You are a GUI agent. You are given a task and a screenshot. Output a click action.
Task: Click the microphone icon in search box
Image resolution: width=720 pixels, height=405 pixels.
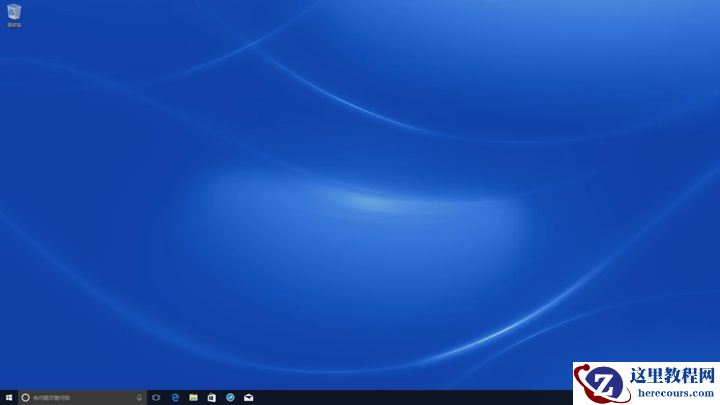point(139,398)
